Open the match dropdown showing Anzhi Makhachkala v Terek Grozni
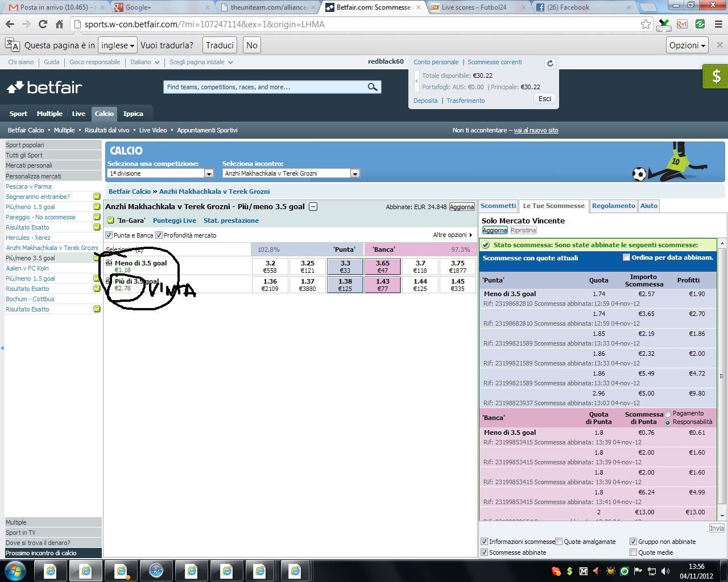Image resolution: width=728 pixels, height=582 pixels. tap(291, 173)
